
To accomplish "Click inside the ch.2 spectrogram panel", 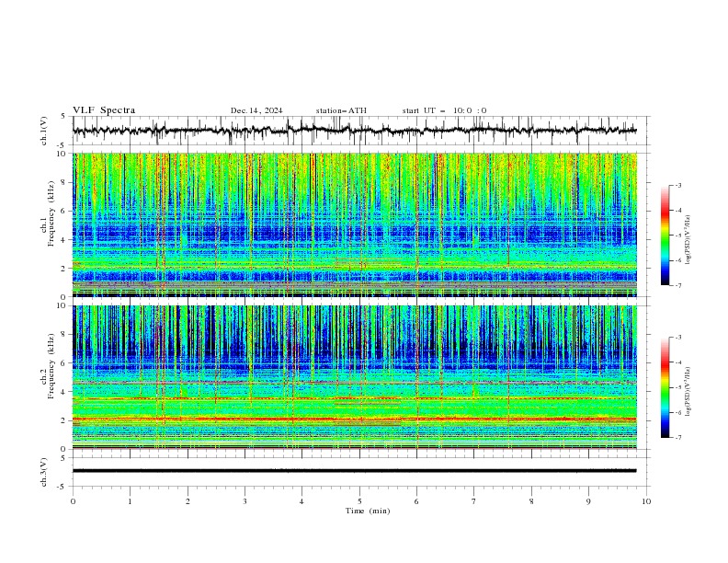I will coord(355,377).
